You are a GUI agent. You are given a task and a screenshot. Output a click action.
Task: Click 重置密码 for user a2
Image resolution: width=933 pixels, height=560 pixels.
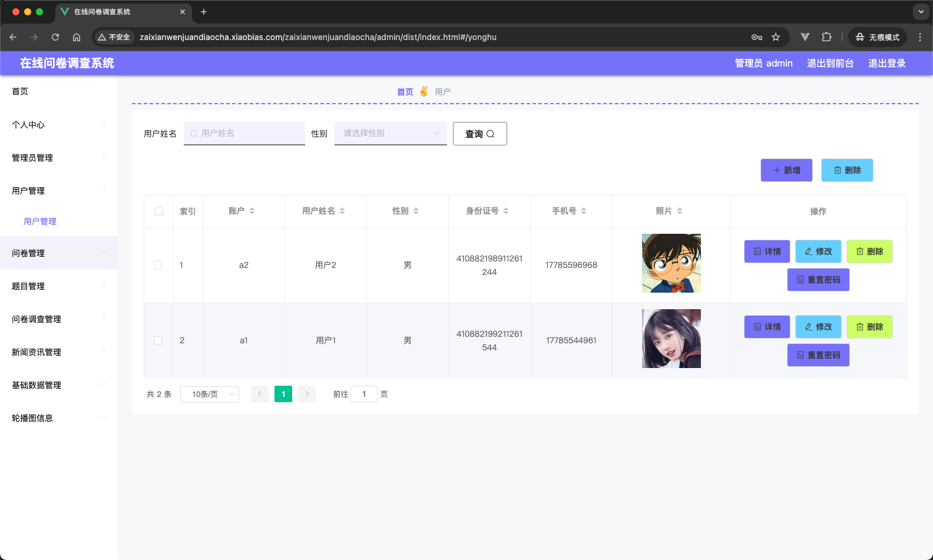coord(818,280)
